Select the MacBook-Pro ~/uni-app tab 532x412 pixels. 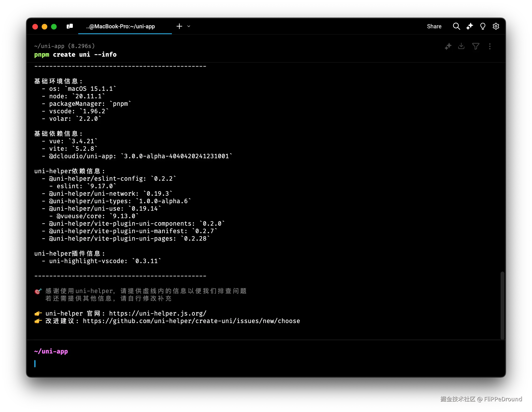[x=121, y=26]
